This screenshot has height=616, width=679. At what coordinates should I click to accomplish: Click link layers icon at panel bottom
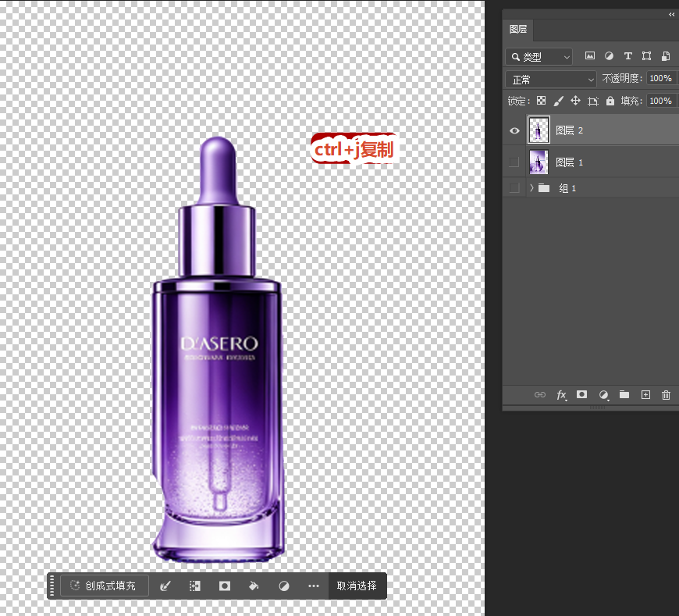[x=539, y=394]
